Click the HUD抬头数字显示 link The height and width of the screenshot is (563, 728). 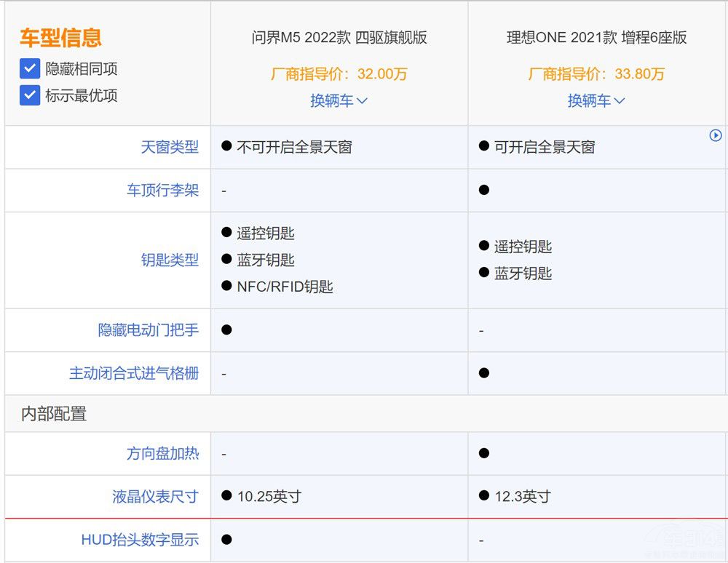click(140, 540)
